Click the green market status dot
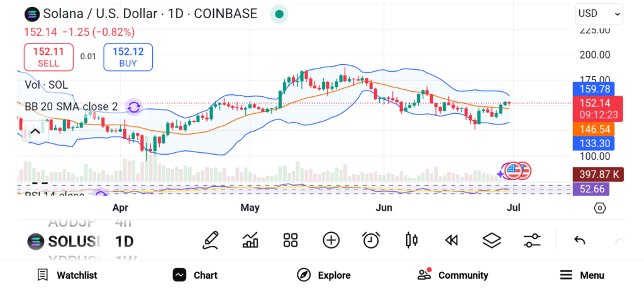Screen dimensions: 644x290 (x=279, y=14)
